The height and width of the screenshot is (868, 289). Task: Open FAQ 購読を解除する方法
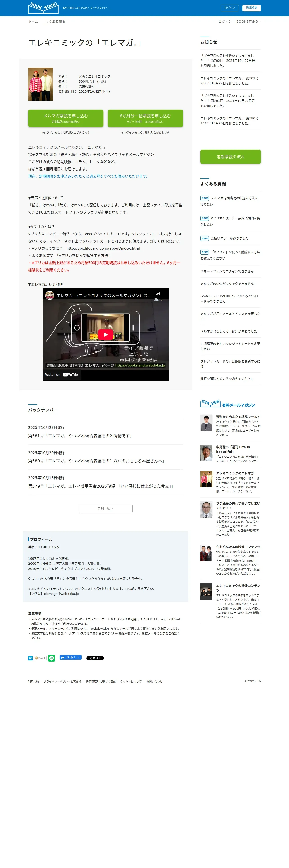point(227,379)
